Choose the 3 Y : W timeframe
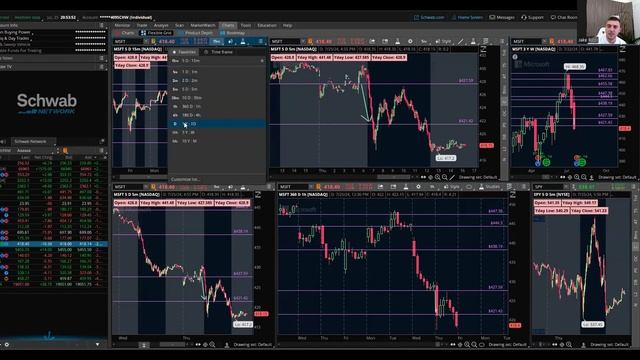Screen dimensions: 640x360 [x=217, y=132]
